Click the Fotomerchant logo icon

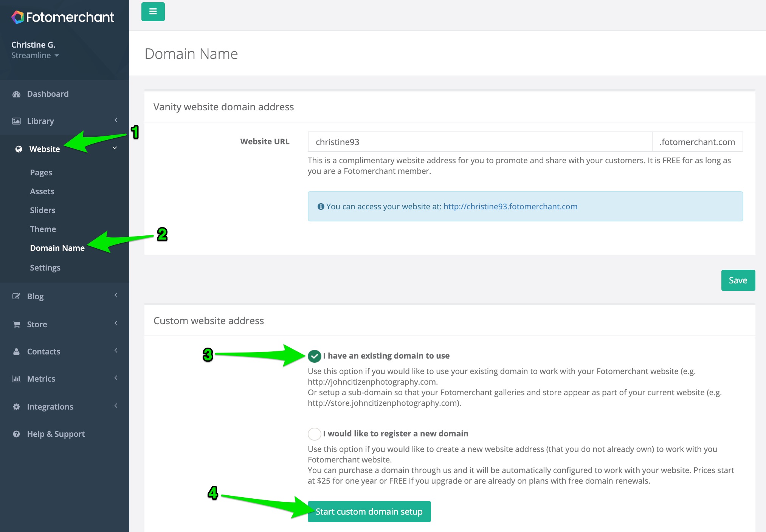tap(17, 17)
